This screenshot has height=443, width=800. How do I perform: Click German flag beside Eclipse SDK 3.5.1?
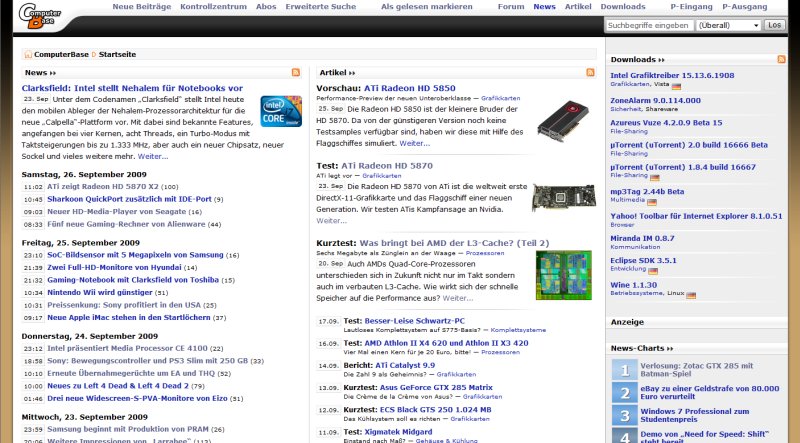click(653, 271)
